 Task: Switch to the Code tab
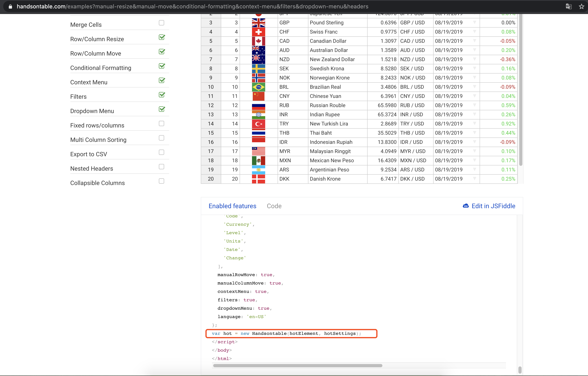(x=274, y=206)
